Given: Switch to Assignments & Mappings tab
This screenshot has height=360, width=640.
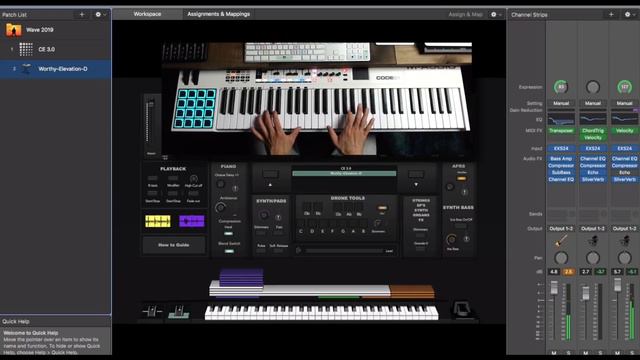Looking at the screenshot, I should 218,14.
